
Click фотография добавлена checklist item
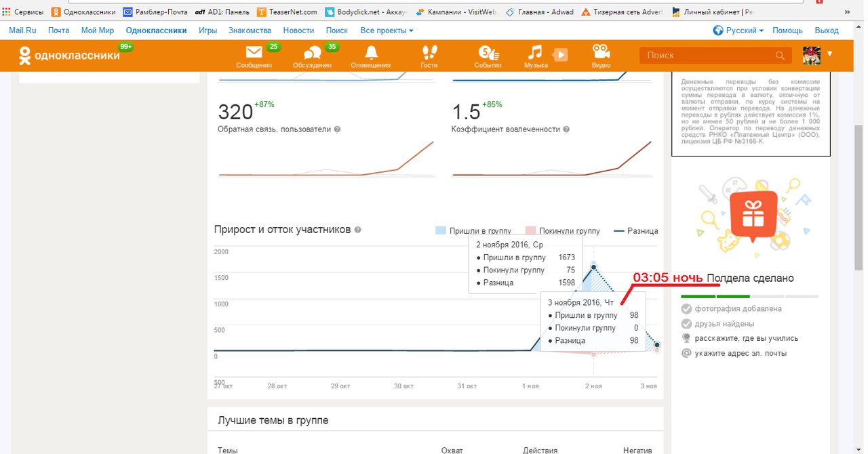coord(731,309)
